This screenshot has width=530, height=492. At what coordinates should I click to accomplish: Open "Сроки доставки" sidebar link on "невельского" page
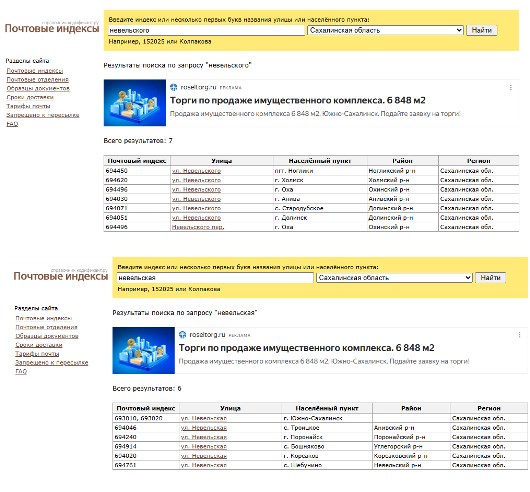point(30,97)
